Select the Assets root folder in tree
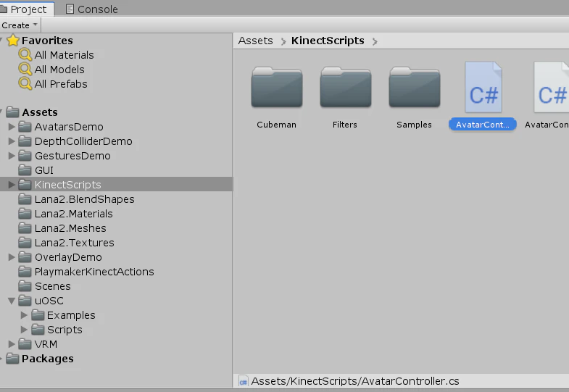 pos(40,112)
